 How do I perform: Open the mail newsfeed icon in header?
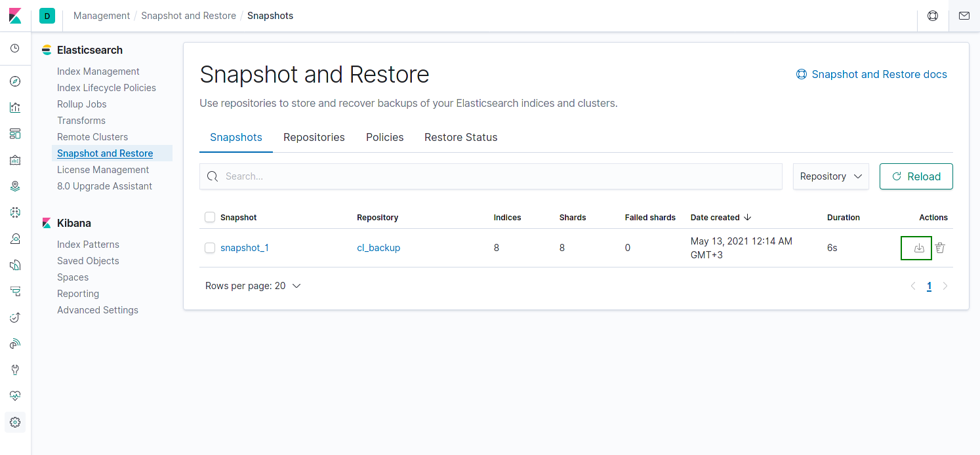[x=964, y=16]
